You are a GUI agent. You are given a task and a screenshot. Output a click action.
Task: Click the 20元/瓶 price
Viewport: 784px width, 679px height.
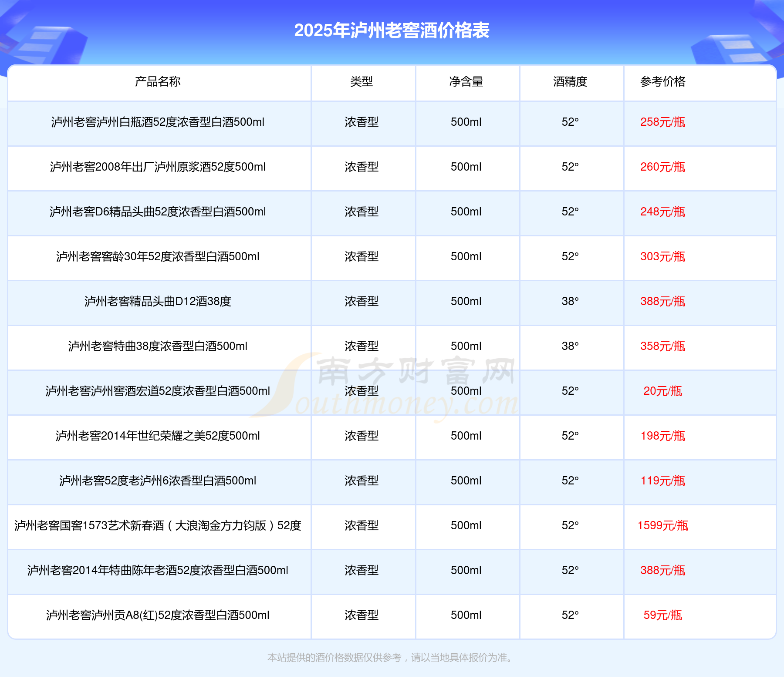(x=662, y=391)
